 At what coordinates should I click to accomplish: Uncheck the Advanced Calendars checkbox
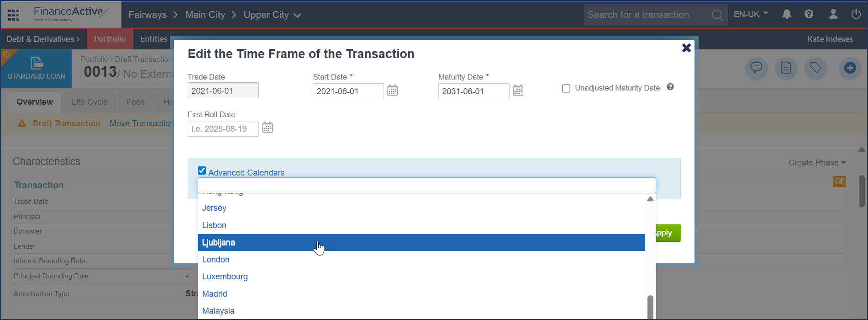pos(202,171)
